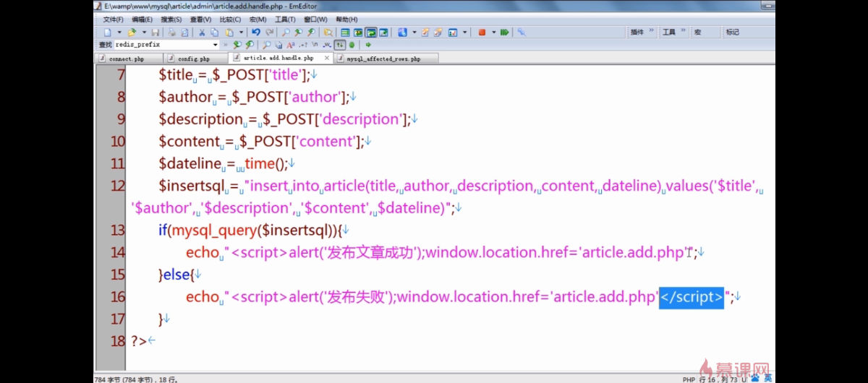This screenshot has width=868, height=383.
Task: Toggle Wrap by Page icon
Action: (x=383, y=32)
